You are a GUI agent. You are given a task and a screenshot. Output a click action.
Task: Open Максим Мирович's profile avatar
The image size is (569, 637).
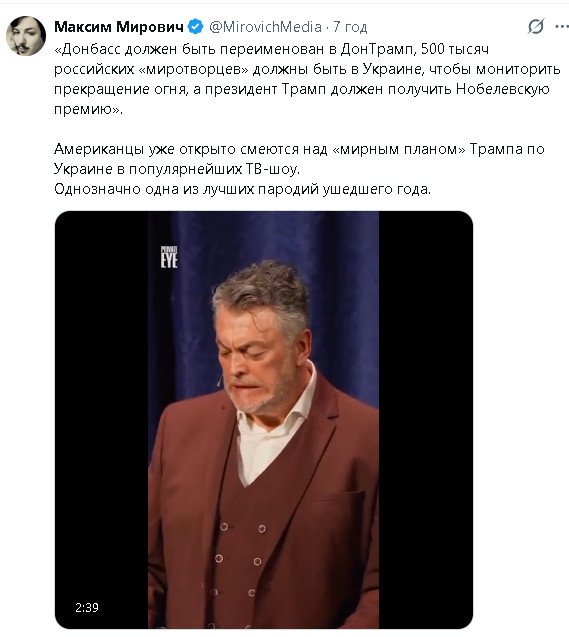click(x=26, y=36)
